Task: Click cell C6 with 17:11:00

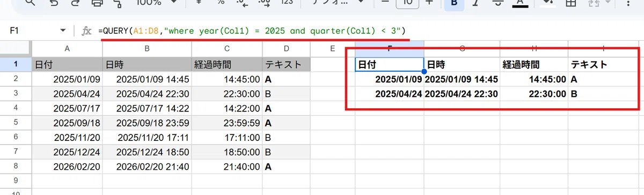Action: (x=226, y=138)
